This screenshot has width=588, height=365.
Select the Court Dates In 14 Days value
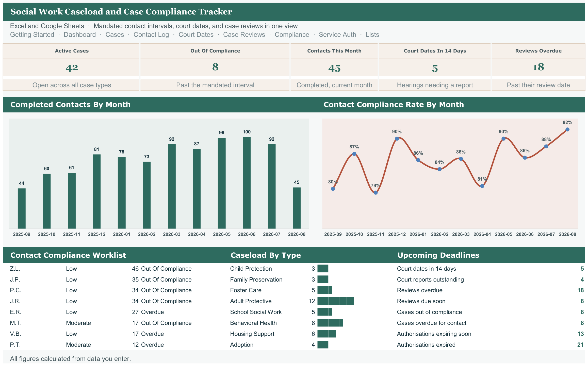(435, 68)
